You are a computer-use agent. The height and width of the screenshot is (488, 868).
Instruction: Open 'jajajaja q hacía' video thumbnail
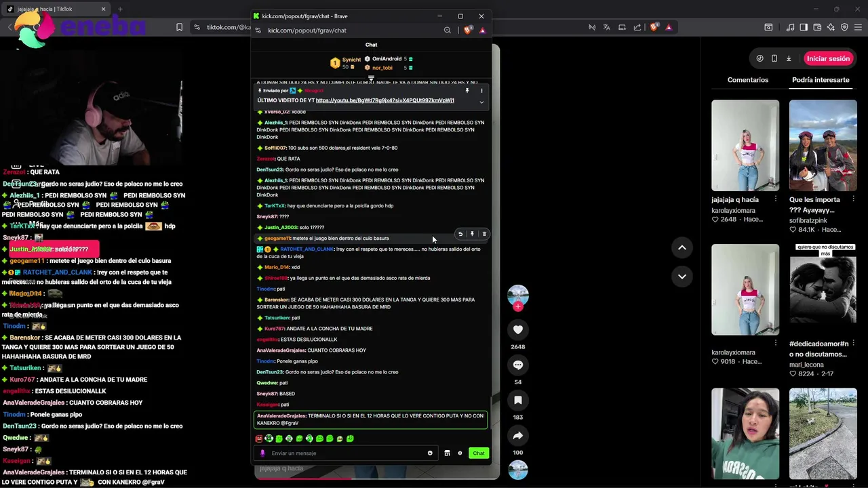(745, 146)
